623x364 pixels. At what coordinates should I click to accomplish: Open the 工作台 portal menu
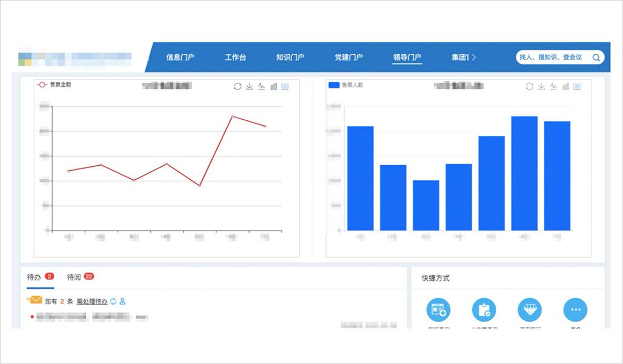tap(235, 57)
